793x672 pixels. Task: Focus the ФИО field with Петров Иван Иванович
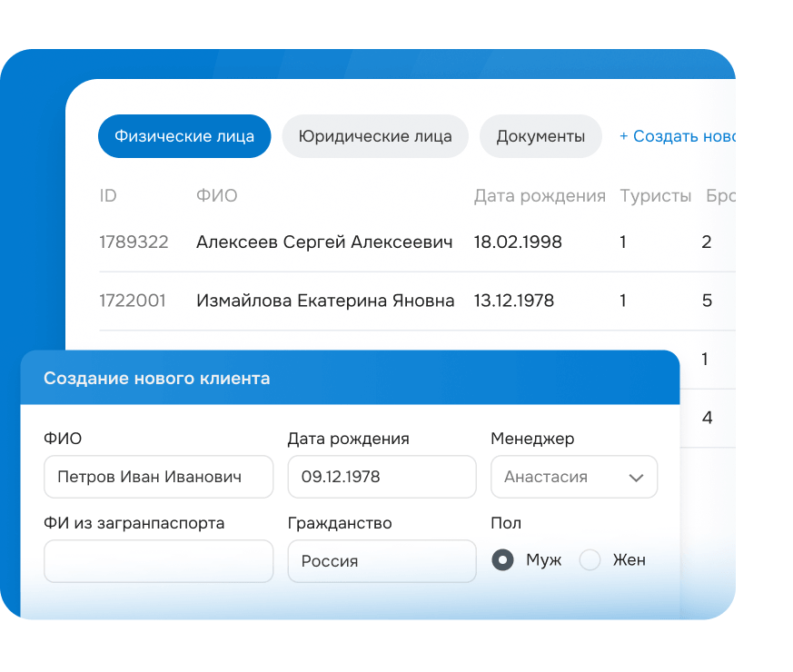click(x=158, y=477)
